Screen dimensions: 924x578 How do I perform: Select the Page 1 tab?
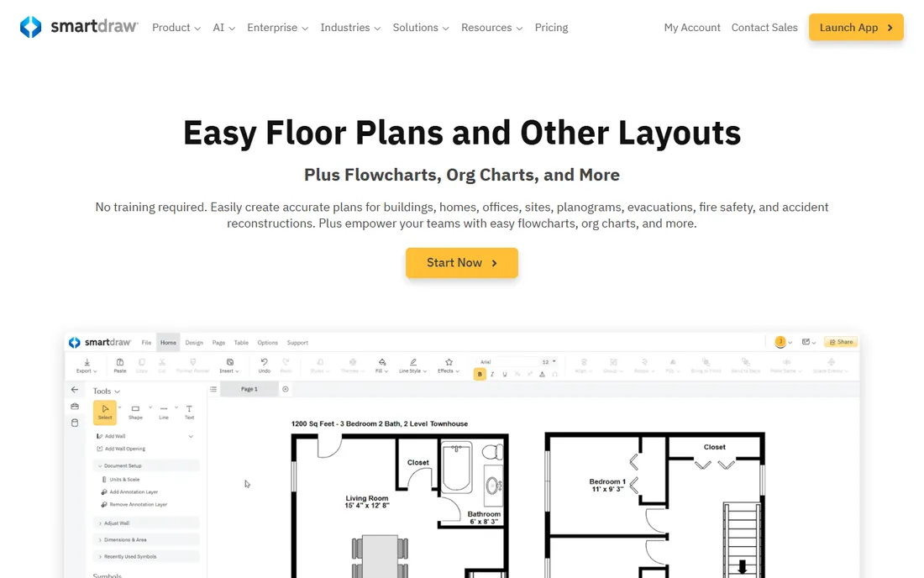[249, 389]
